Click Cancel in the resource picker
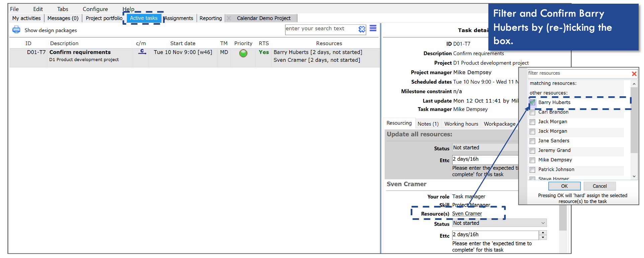Image resolution: width=644 pixels, height=258 pixels. pyautogui.click(x=599, y=186)
